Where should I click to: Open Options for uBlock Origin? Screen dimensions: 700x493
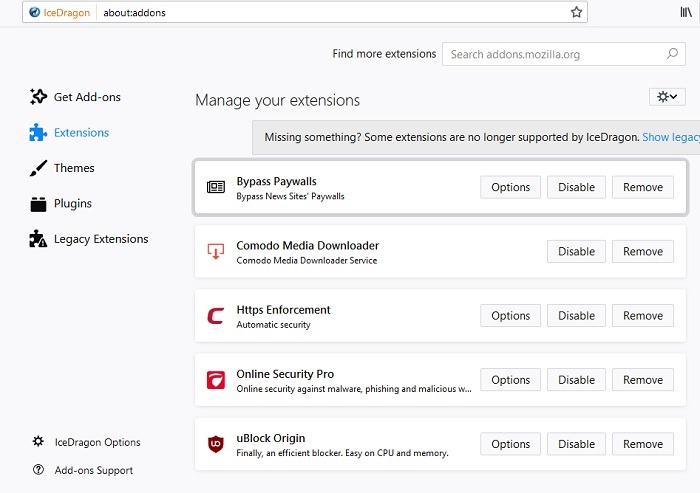pos(510,444)
